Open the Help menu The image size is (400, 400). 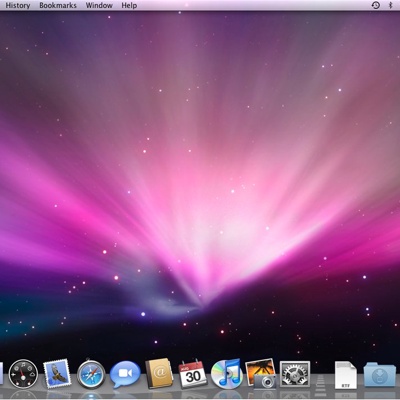pos(129,5)
